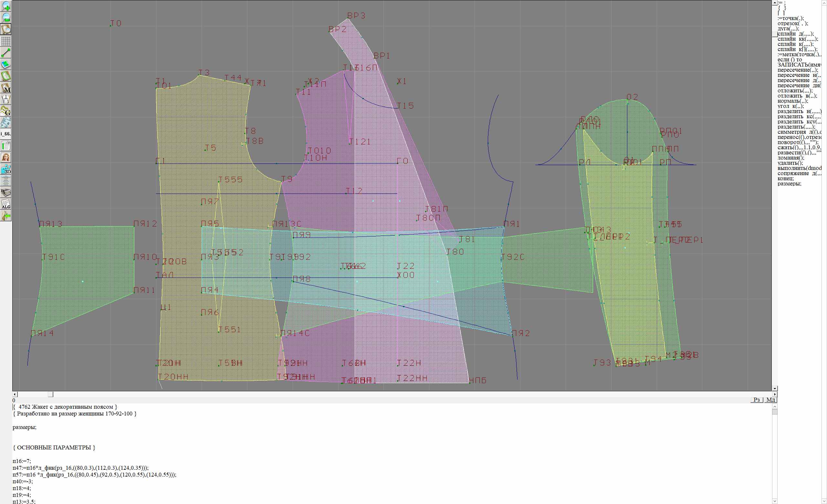Image resolution: width=827 pixels, height=504 pixels.
Task: Click down arrow of canvas vertical scrollbar
Action: pos(775,388)
